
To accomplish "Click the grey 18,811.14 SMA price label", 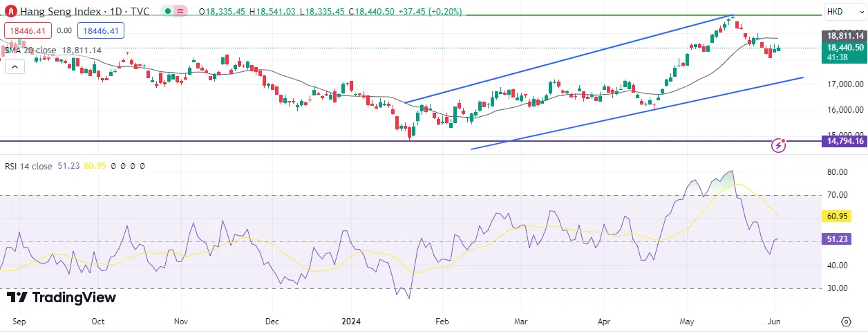I will [x=845, y=35].
